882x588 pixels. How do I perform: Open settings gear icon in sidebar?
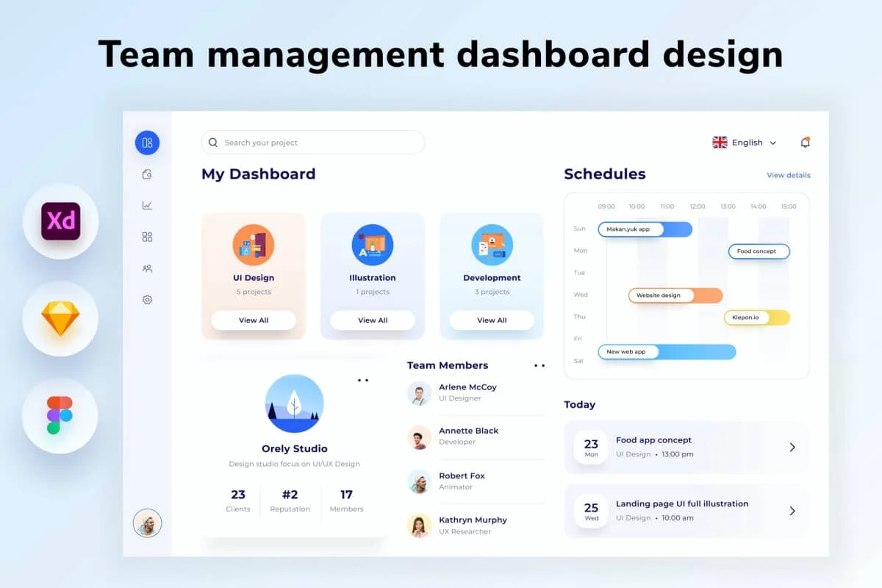147,300
